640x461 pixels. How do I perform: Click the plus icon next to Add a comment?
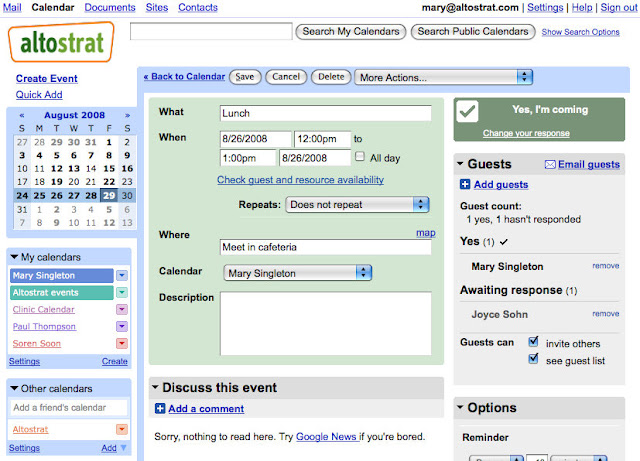[x=160, y=408]
